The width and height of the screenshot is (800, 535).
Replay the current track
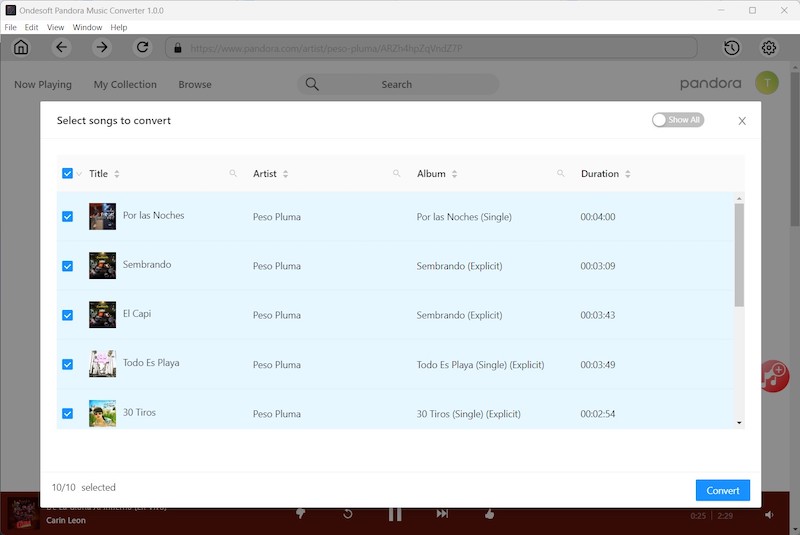(347, 514)
